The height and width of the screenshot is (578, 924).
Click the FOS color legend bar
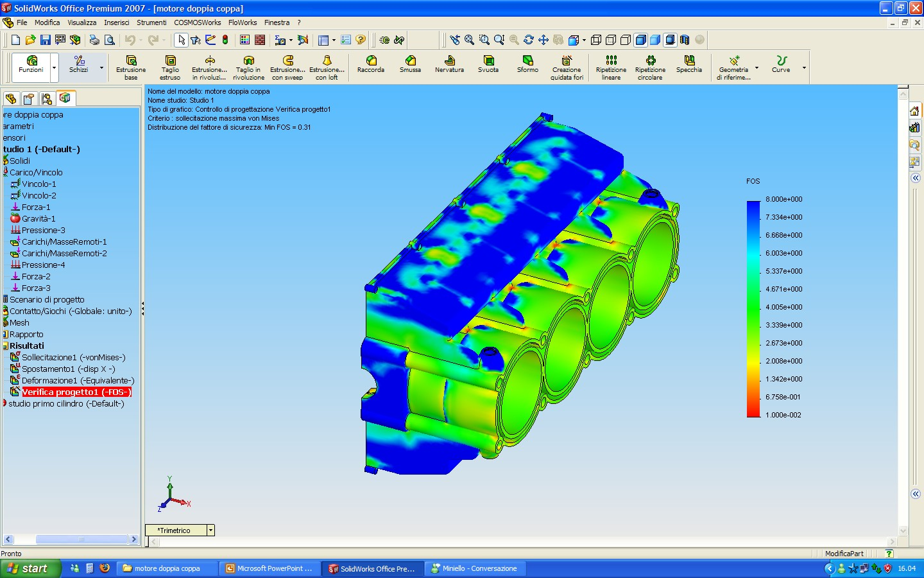tap(753, 309)
